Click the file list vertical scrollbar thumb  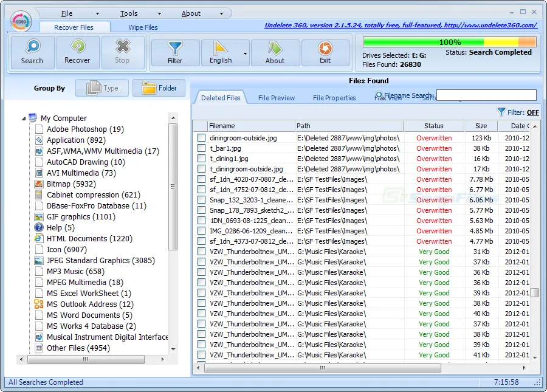tap(535, 292)
